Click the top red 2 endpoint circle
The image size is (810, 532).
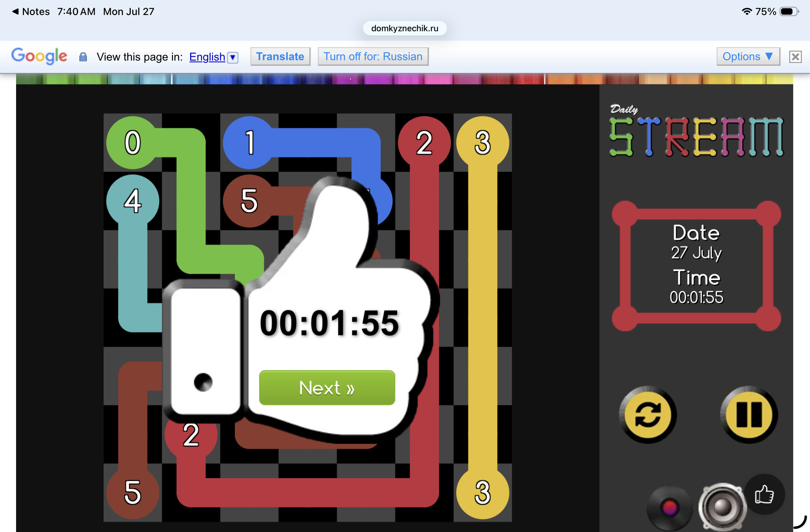(x=424, y=143)
